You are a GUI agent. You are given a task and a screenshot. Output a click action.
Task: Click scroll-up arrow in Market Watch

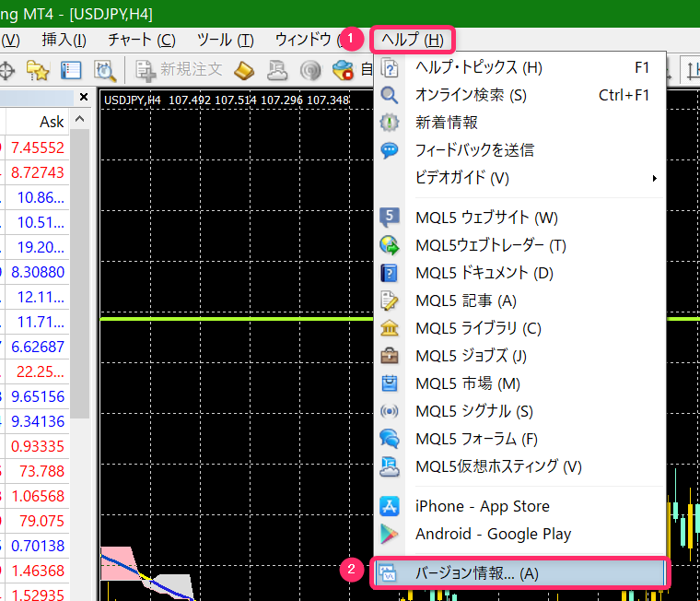[80, 119]
